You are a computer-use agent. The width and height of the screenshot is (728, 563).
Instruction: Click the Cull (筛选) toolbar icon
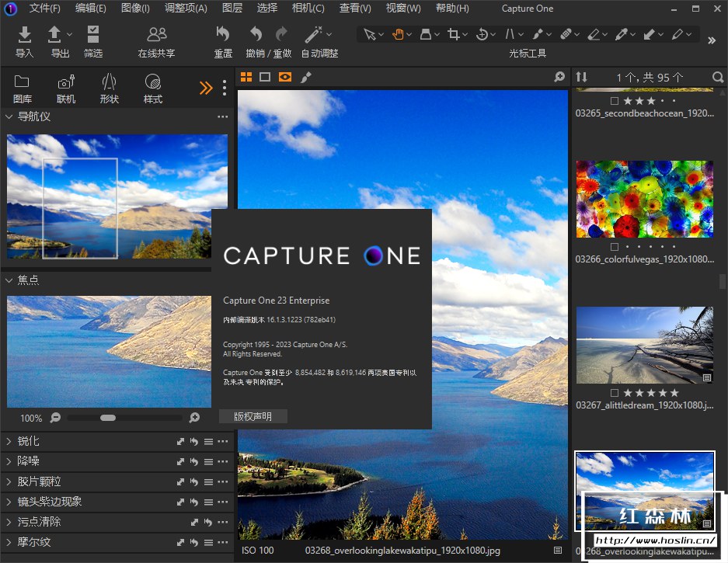coord(93,35)
